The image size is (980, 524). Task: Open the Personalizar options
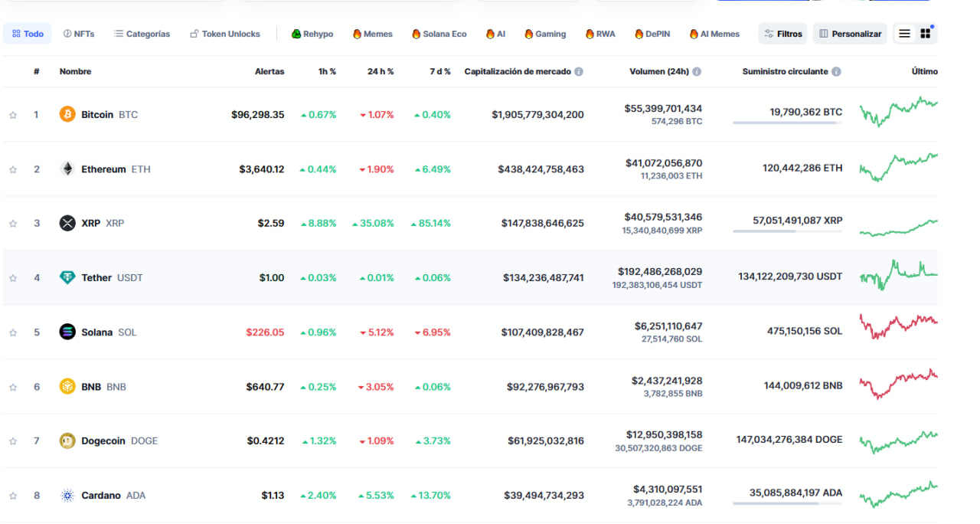[850, 34]
